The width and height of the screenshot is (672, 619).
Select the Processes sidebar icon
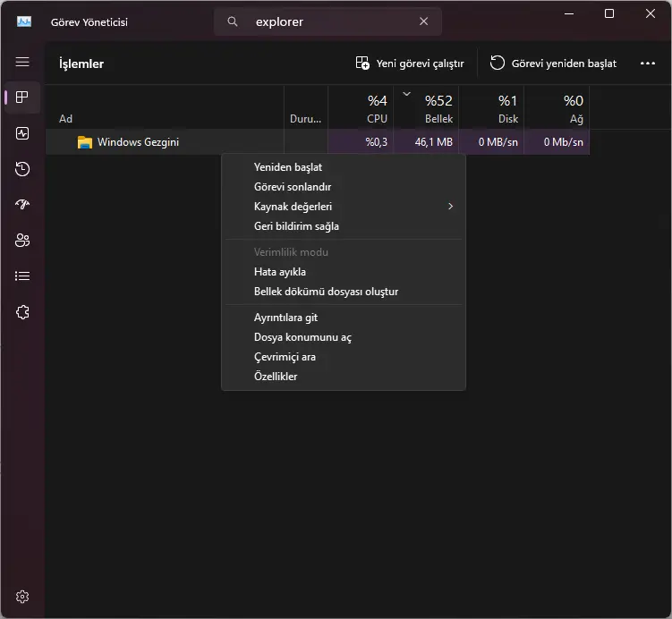tap(22, 98)
